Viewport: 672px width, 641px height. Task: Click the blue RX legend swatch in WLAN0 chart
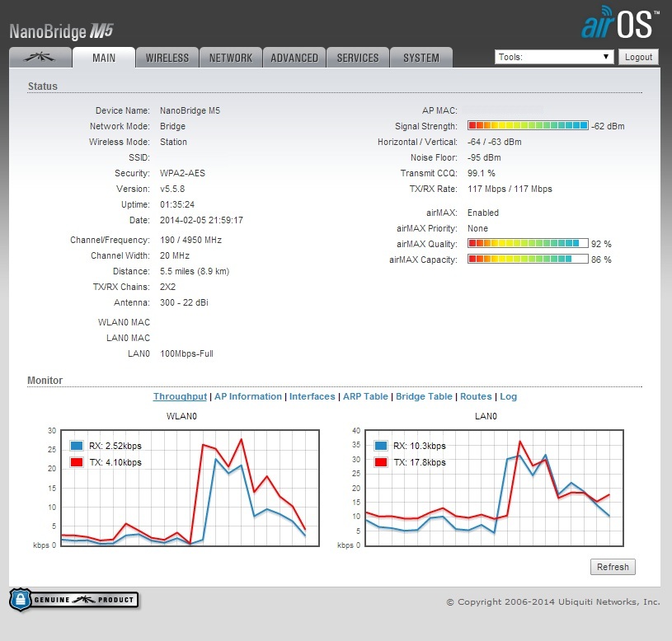(77, 446)
